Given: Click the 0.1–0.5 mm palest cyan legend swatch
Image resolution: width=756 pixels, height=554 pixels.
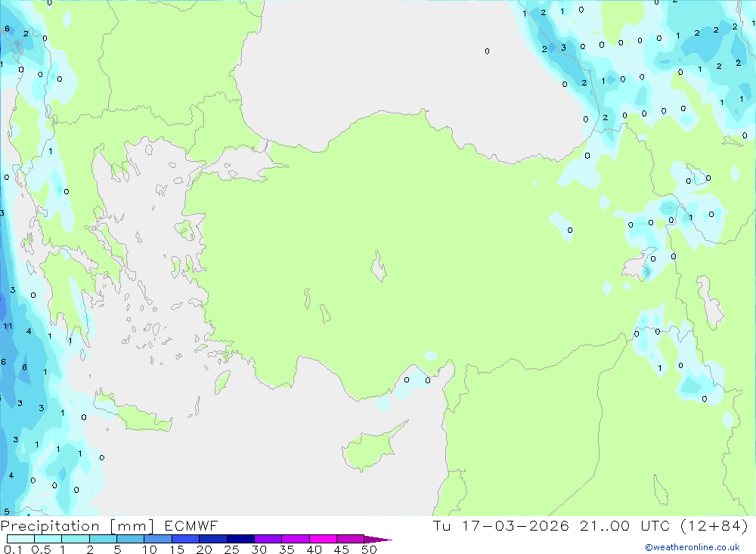Looking at the screenshot, I should (x=20, y=539).
